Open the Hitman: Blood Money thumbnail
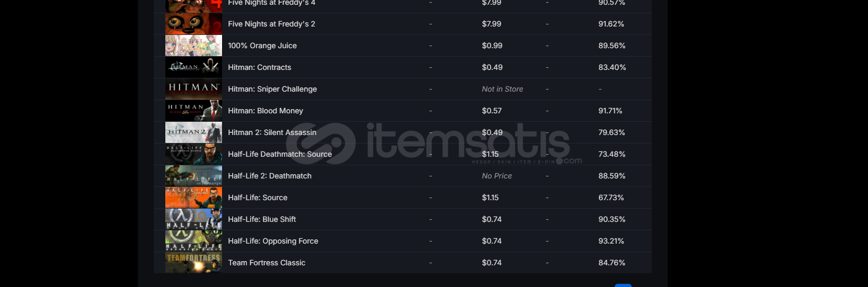The height and width of the screenshot is (287, 868). [x=193, y=111]
